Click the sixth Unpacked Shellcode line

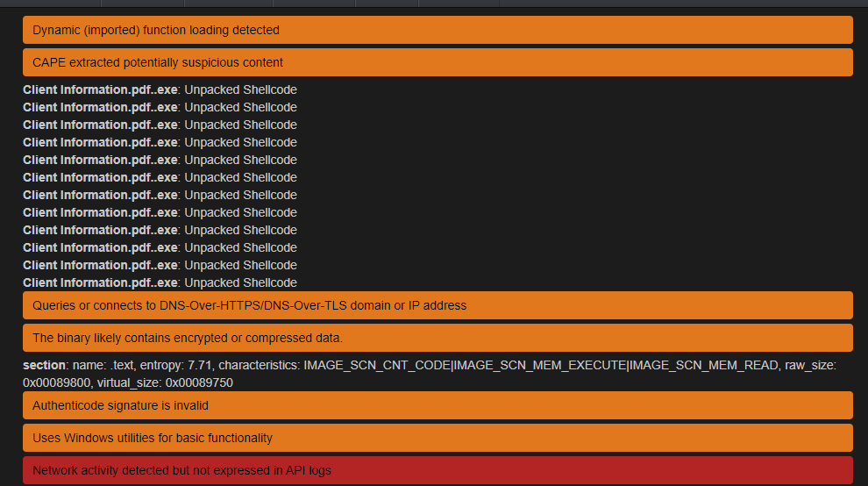point(160,177)
